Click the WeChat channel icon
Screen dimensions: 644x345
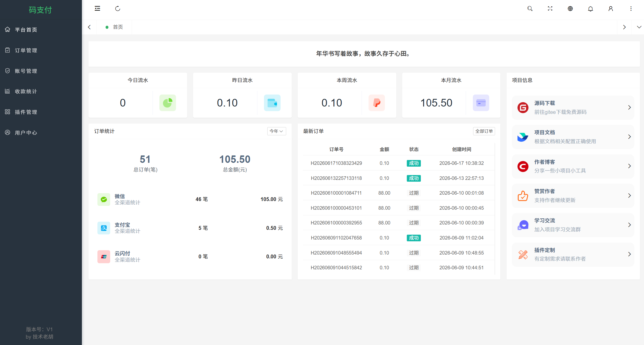[104, 199]
